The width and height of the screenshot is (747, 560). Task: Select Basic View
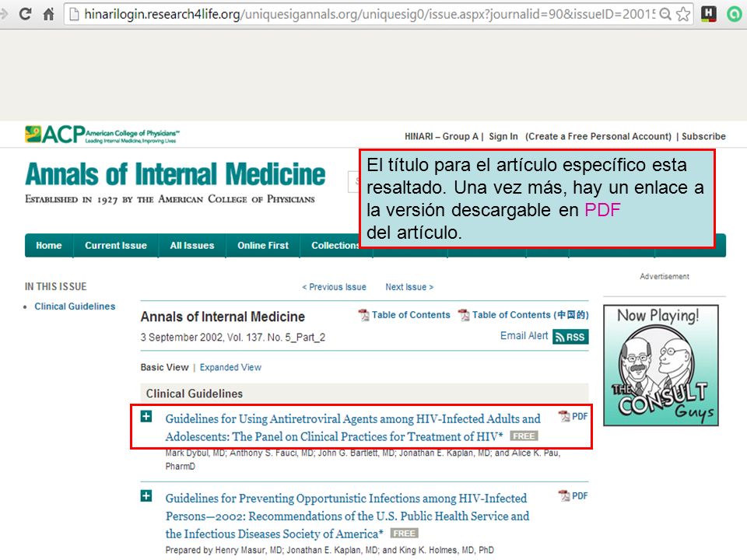click(164, 368)
